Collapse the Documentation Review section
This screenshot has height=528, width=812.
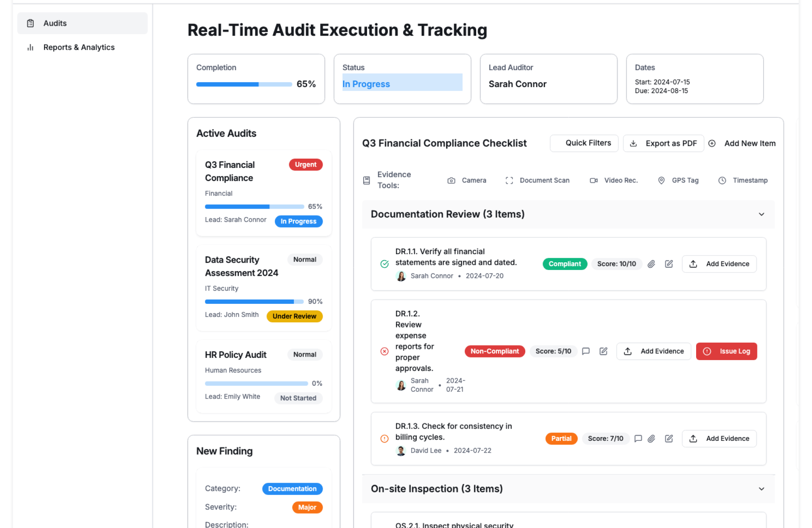coord(761,214)
